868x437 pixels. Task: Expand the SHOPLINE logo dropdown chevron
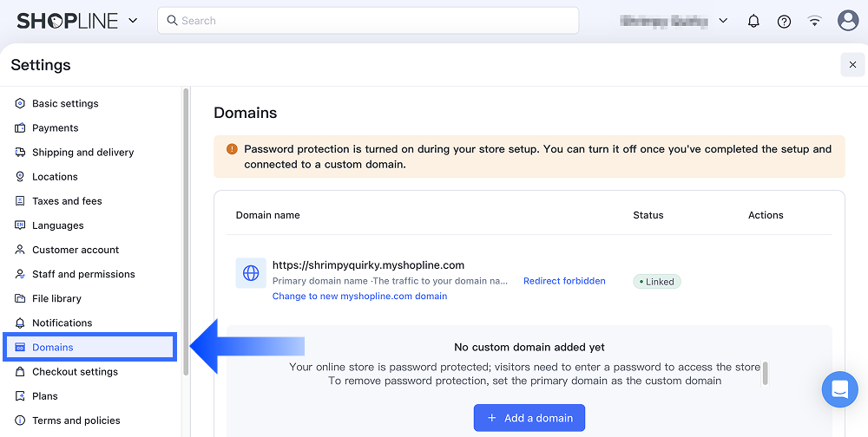click(x=133, y=21)
